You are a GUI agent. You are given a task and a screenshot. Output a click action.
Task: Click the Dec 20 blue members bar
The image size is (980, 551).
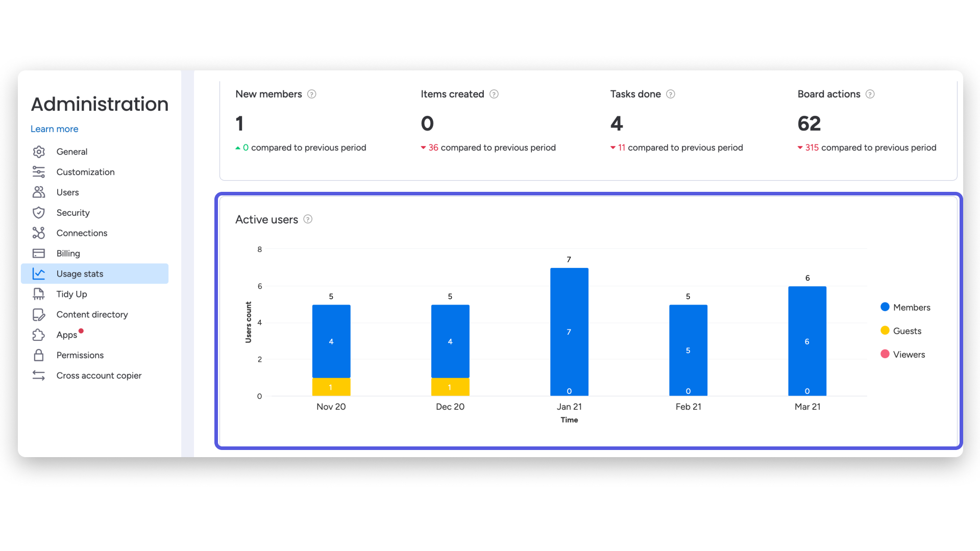tap(450, 341)
